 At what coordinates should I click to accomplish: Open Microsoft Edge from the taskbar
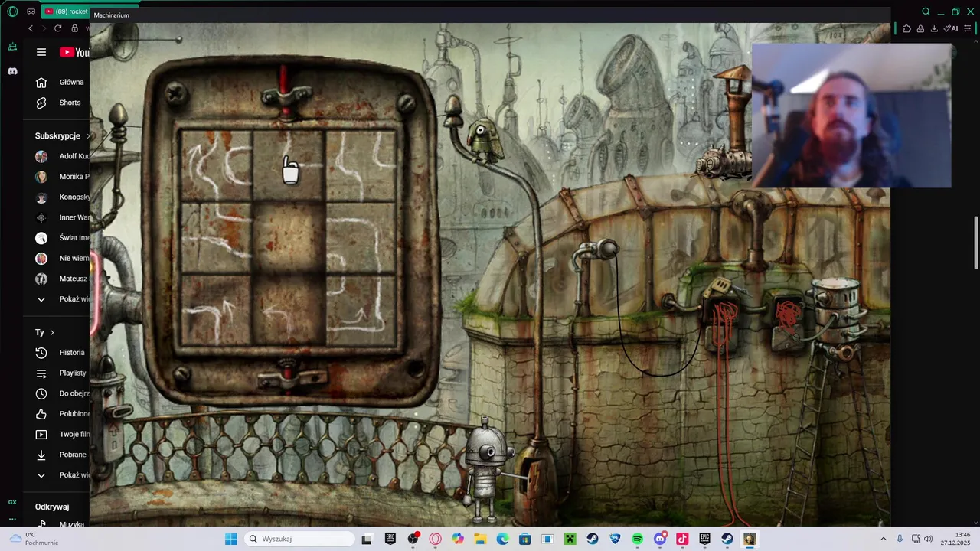tap(502, 539)
